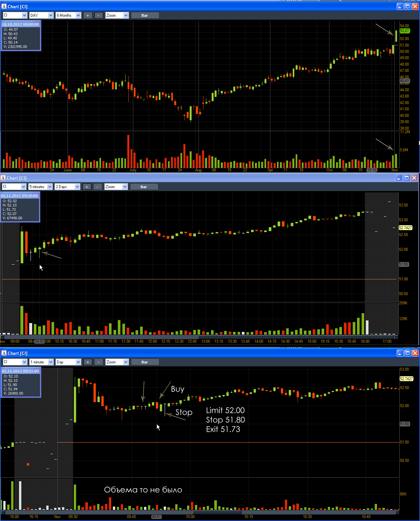Expand the 1 minute interval dropdown
This screenshot has height=521, width=420.
pos(51,362)
